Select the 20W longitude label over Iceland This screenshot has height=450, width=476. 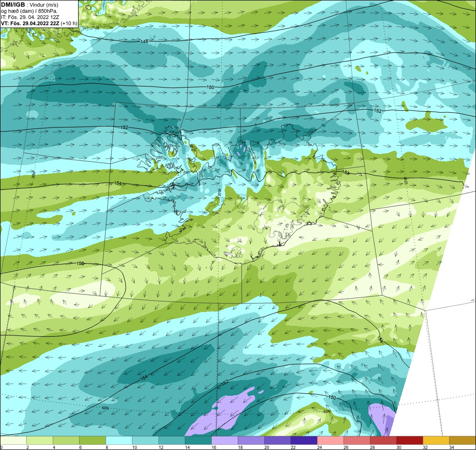click(x=219, y=193)
